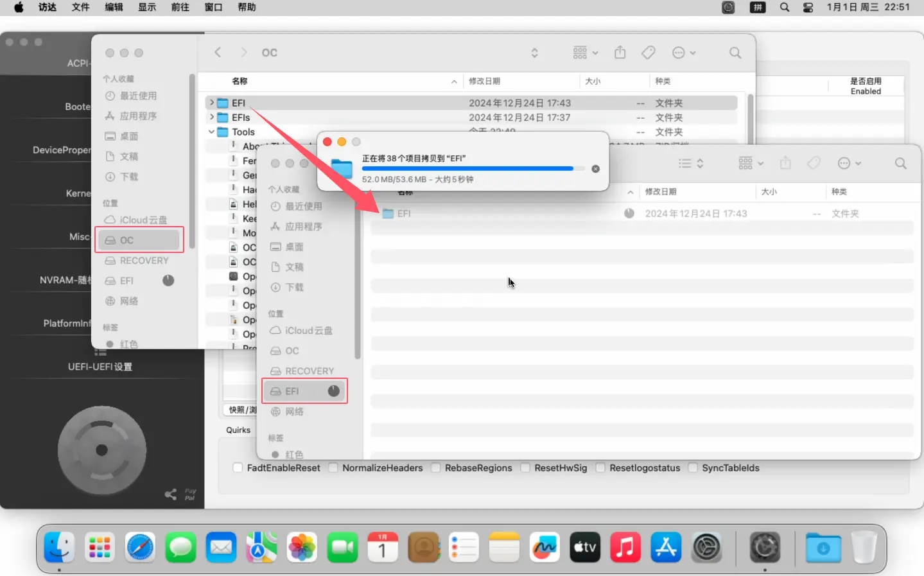The width and height of the screenshot is (924, 576).
Task: Open group-by dropdown in OC Finder toolbar
Action: point(586,53)
